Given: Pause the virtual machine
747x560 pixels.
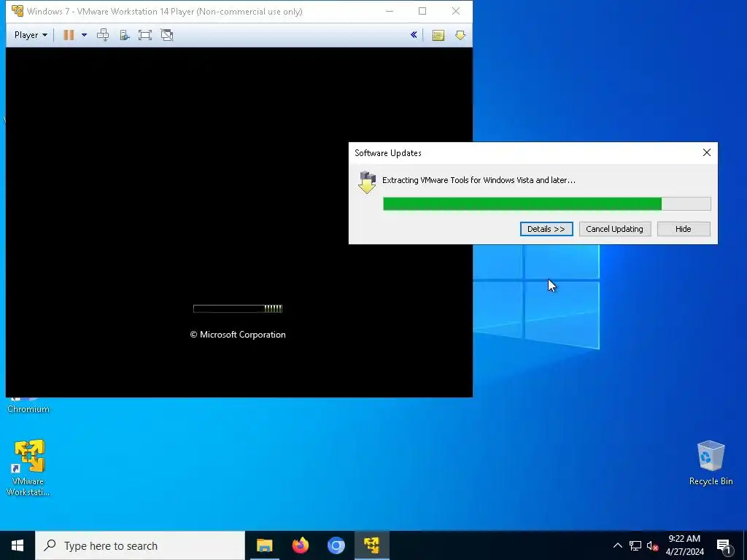Looking at the screenshot, I should pyautogui.click(x=69, y=35).
